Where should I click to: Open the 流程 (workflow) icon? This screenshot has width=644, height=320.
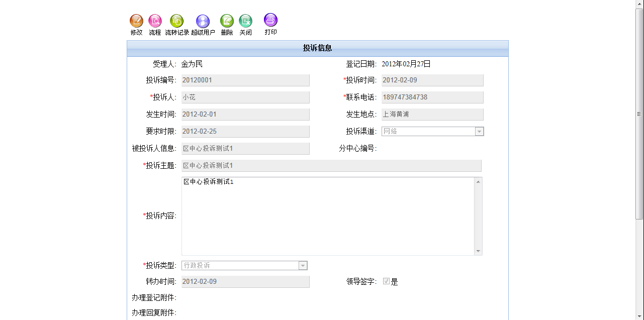(155, 21)
